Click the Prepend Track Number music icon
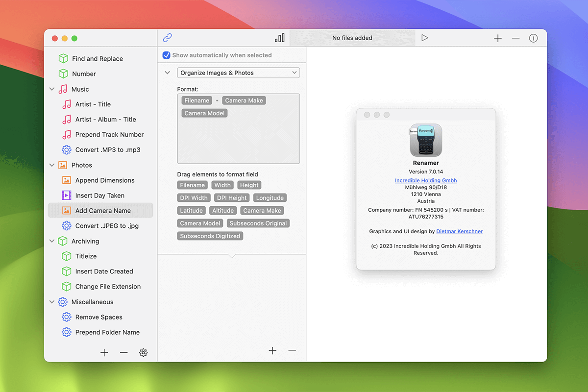The width and height of the screenshot is (588, 392). (67, 135)
